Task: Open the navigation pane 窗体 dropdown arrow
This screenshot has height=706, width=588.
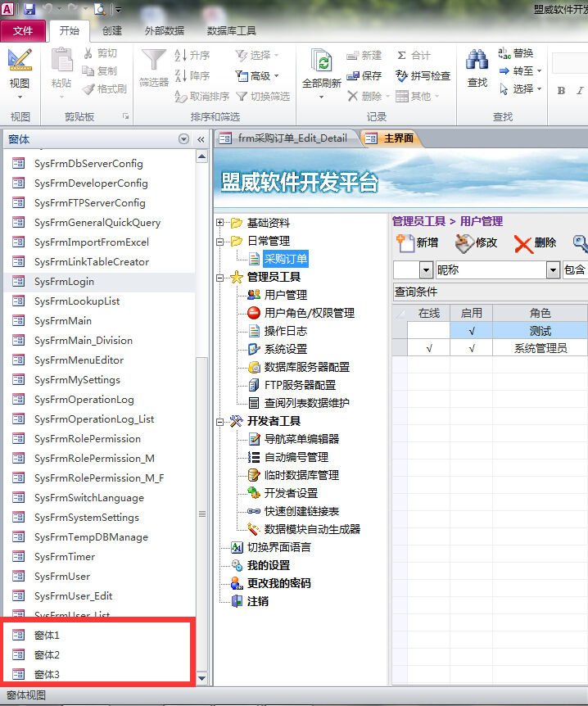Action: pos(183,139)
